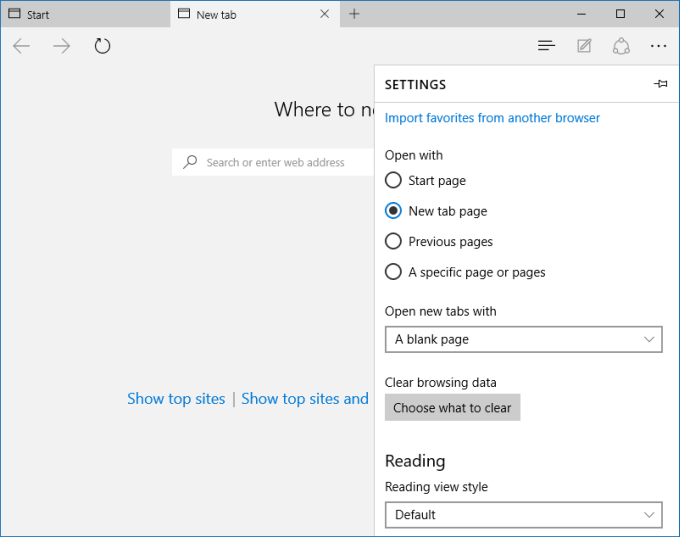The height and width of the screenshot is (537, 680).
Task: Reload the page with Refresh icon
Action: click(102, 46)
